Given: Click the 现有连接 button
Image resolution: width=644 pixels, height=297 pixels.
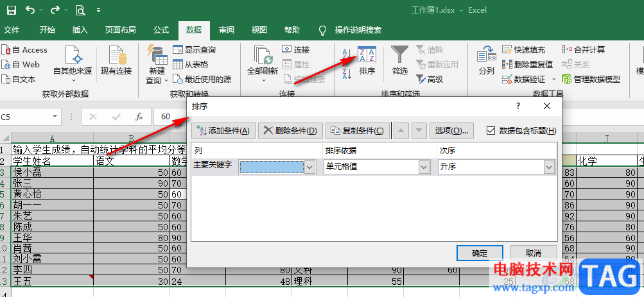Looking at the screenshot, I should (x=116, y=61).
